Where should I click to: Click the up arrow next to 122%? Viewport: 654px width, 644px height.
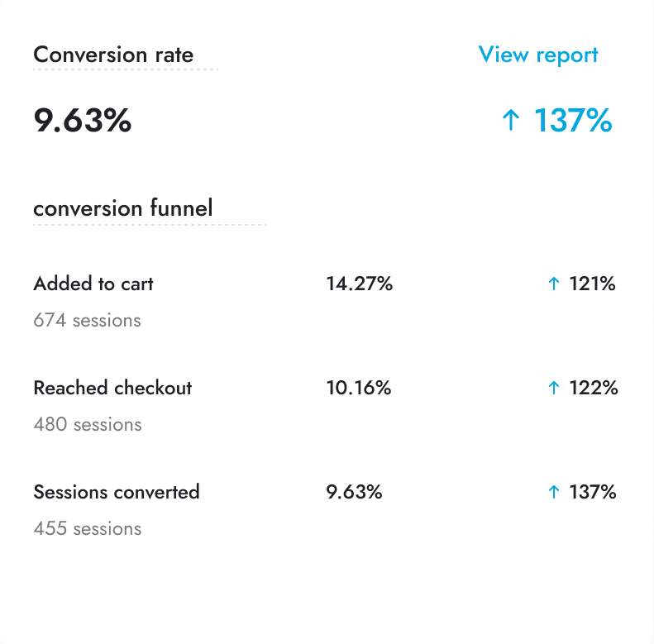[554, 389]
